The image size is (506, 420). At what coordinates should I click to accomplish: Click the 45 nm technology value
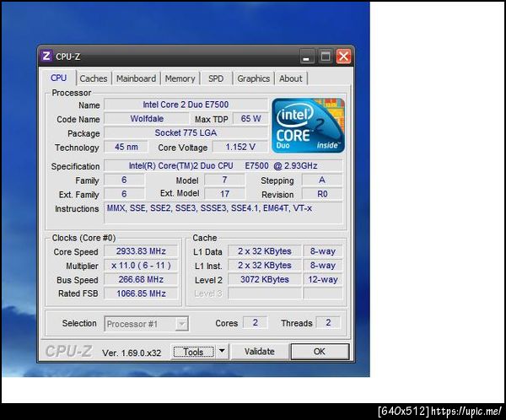[x=126, y=147]
